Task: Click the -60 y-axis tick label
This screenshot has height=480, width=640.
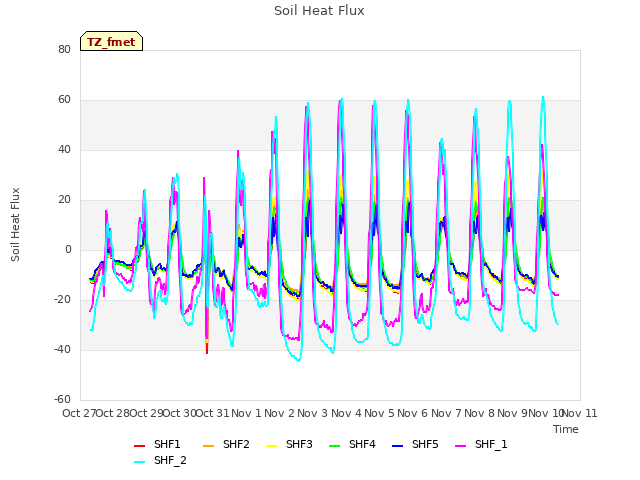Action: 62,400
